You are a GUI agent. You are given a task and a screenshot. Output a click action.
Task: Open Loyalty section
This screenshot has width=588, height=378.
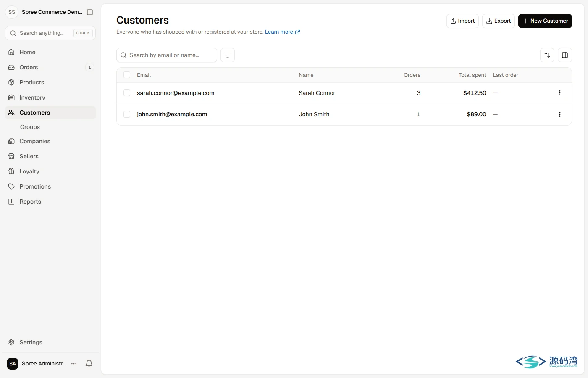point(50,171)
